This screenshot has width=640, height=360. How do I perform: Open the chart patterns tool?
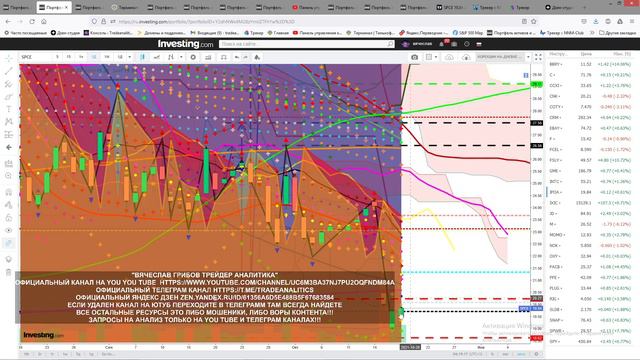tap(9, 122)
